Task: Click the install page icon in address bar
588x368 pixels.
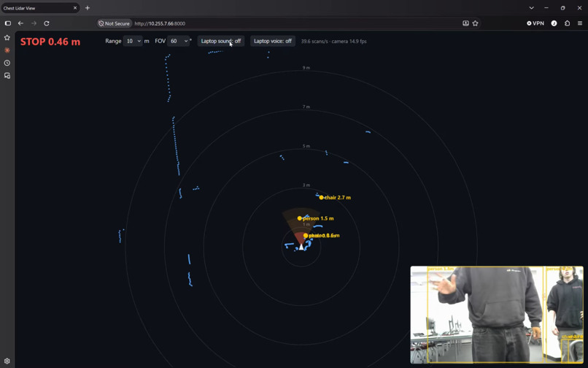Action: click(465, 23)
